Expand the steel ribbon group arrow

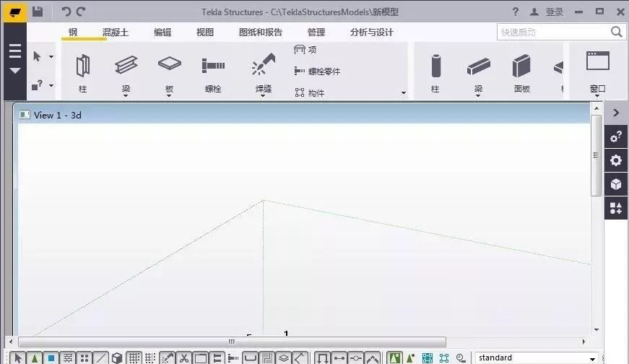coord(403,93)
